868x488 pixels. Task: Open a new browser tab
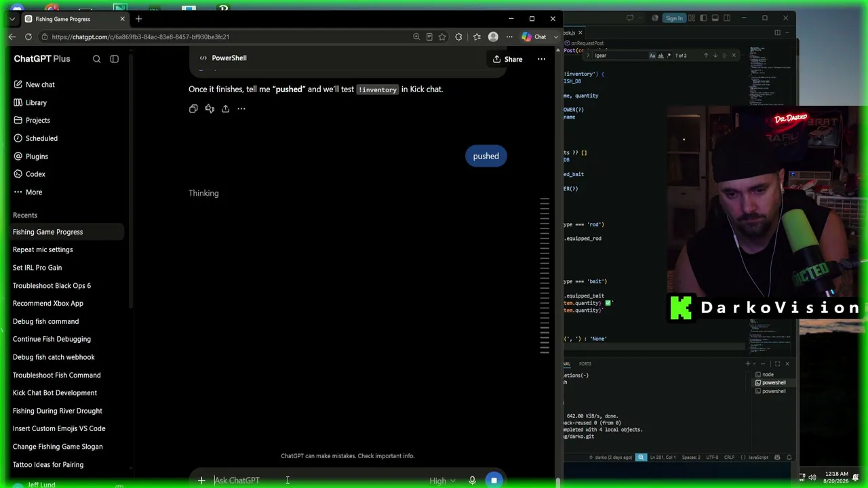(138, 19)
